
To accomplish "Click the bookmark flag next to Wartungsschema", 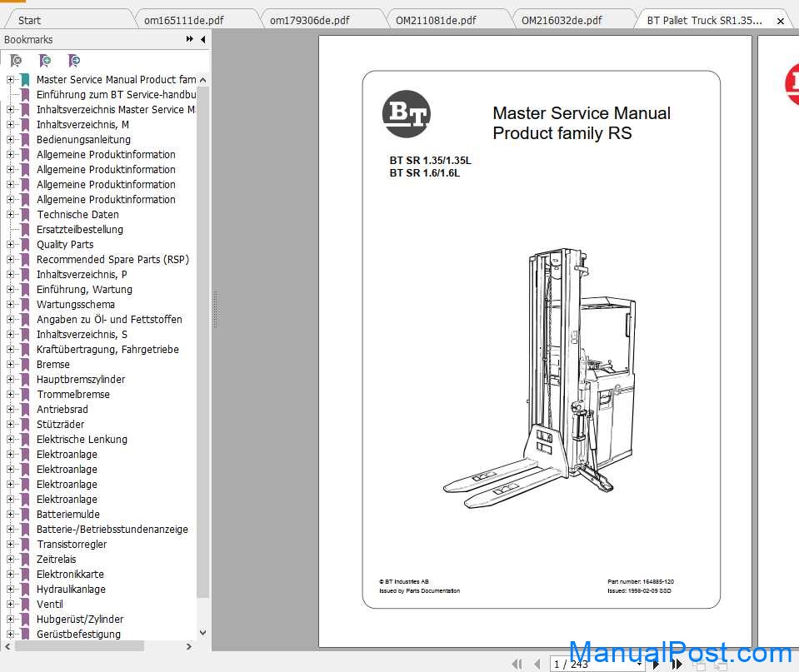I will (x=25, y=305).
